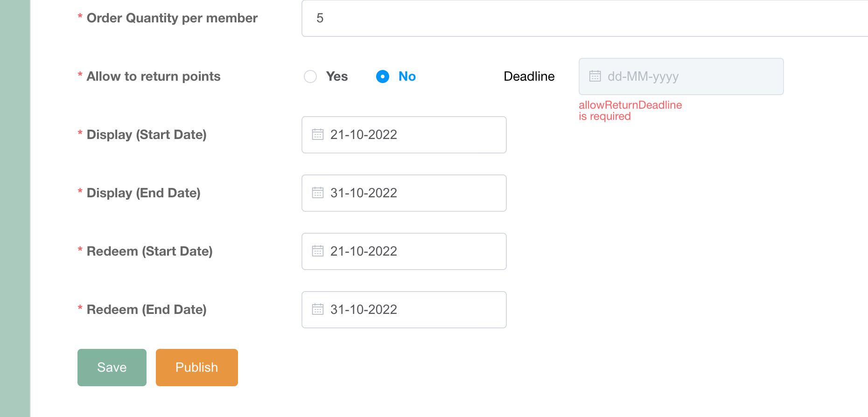The width and height of the screenshot is (868, 417).
Task: Click calendar icon in Redeem (Start Date) field
Action: pyautogui.click(x=318, y=251)
